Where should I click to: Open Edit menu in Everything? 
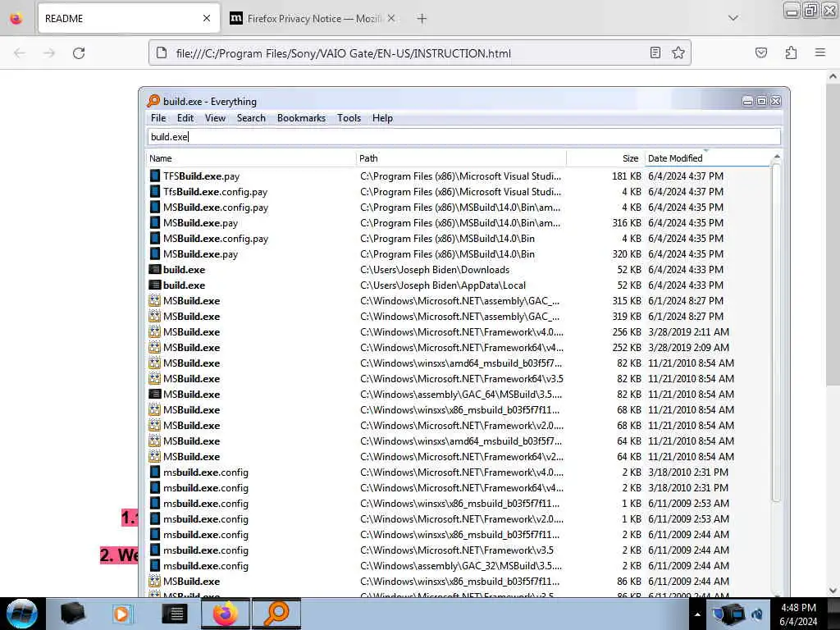[x=185, y=118]
